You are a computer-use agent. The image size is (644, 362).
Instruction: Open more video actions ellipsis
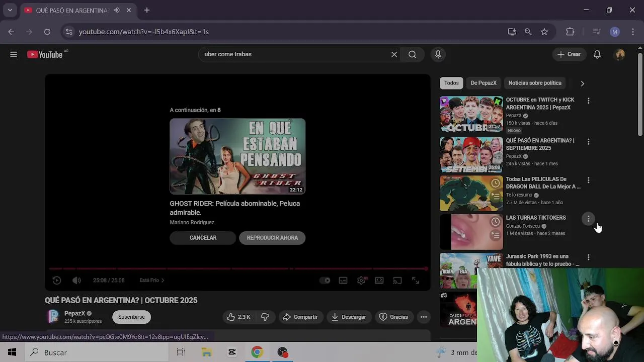(424, 317)
